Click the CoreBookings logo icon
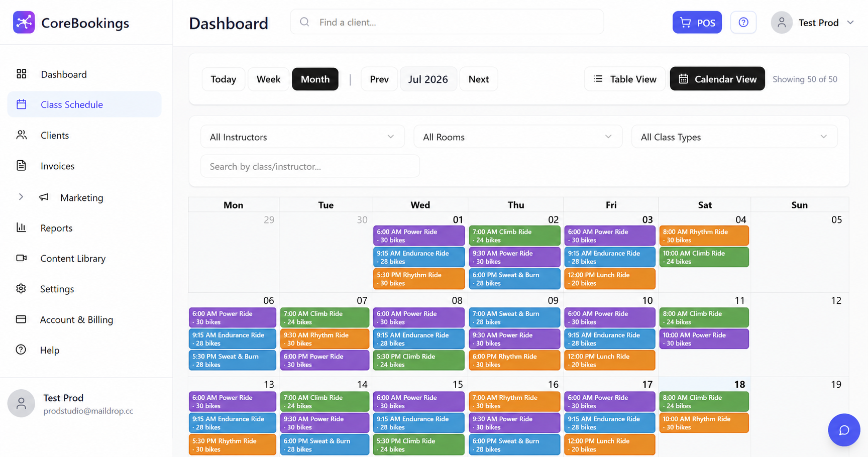Viewport: 868px width, 457px height. pyautogui.click(x=24, y=23)
